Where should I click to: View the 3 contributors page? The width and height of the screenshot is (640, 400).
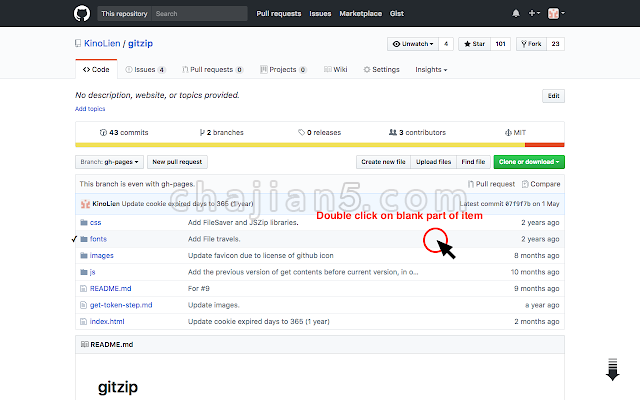(418, 132)
